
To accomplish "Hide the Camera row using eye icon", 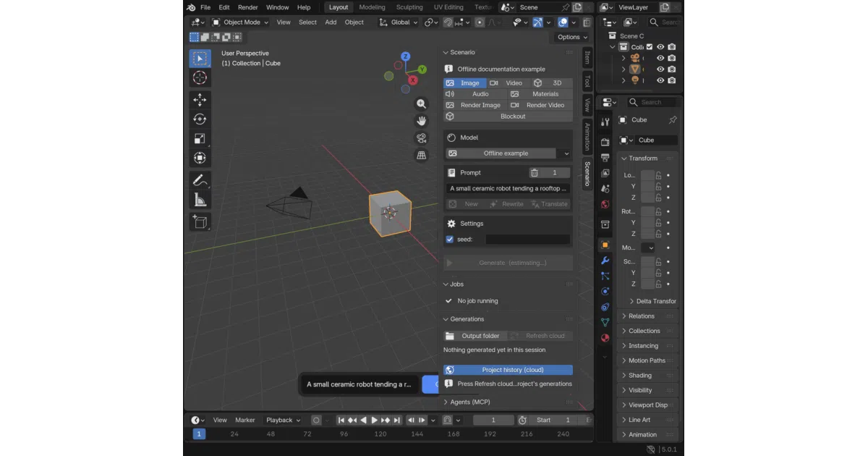I will [x=660, y=58].
